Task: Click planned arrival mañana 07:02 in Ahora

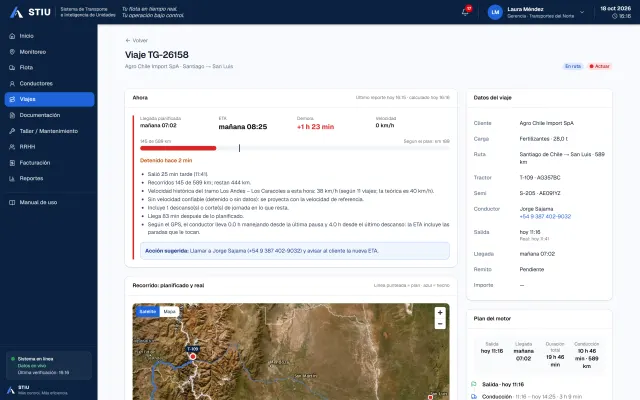Action: click(x=158, y=125)
